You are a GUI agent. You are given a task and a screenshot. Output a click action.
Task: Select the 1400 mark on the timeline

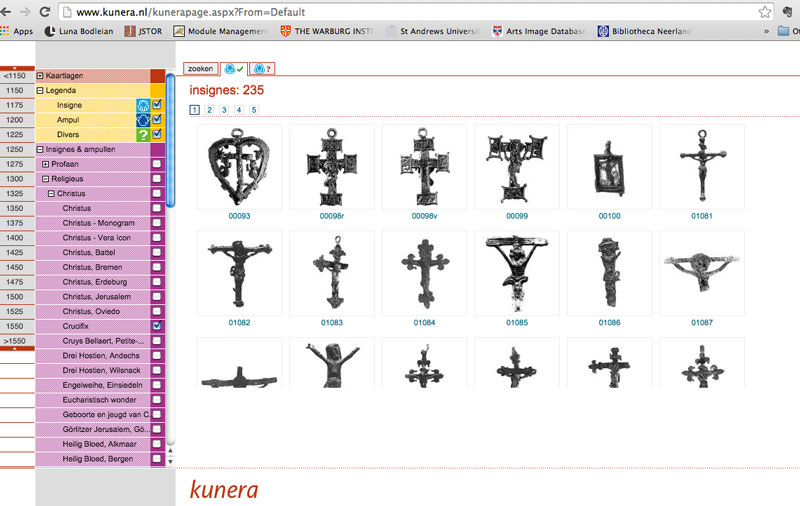pos(14,238)
